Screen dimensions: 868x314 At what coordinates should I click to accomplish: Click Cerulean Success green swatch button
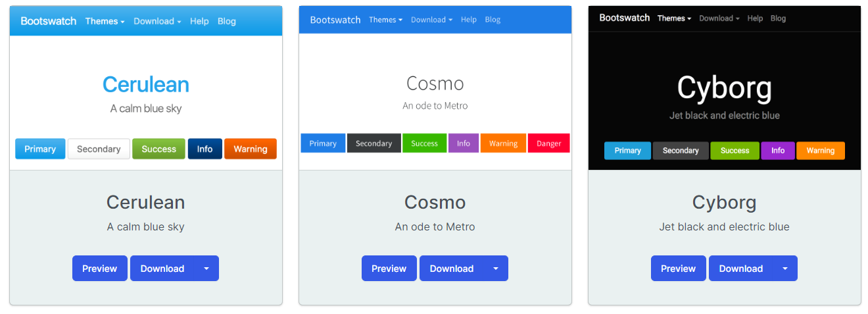pyautogui.click(x=159, y=149)
